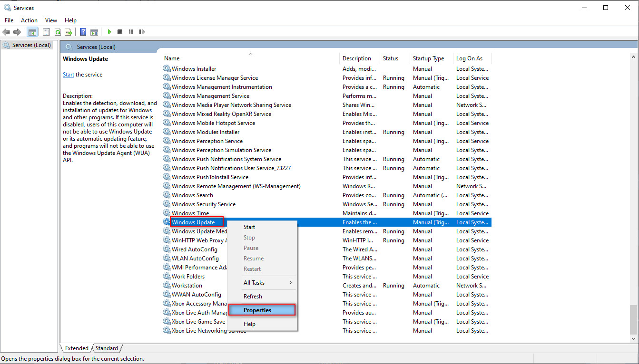Screen dimensions: 639x364
Task: Choose Refresh in the context menu
Action: [x=262, y=297]
